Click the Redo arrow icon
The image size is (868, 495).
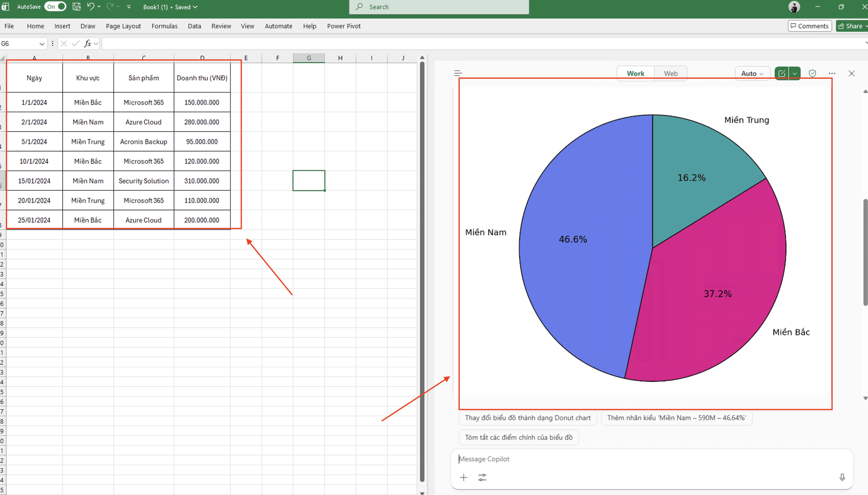click(110, 6)
